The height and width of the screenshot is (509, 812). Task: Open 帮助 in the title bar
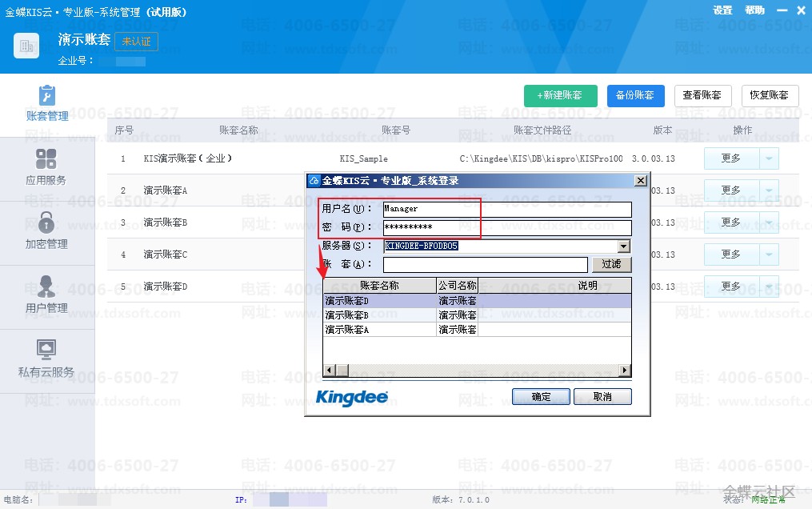754,10
